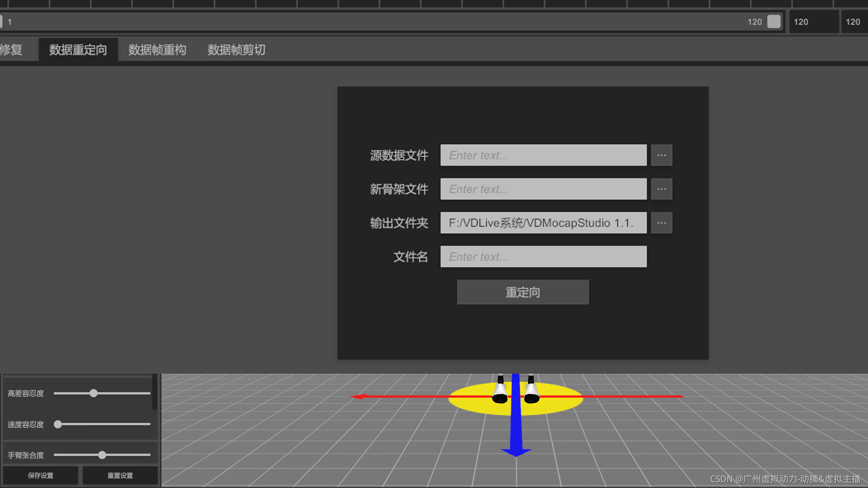Click browse button for 新骨架文件
This screenshot has height=488, width=868.
(661, 189)
